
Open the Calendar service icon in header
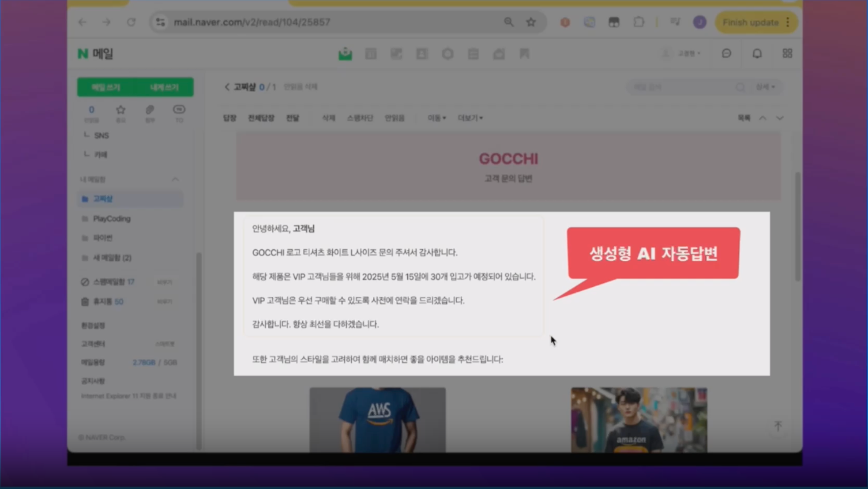[x=371, y=54]
